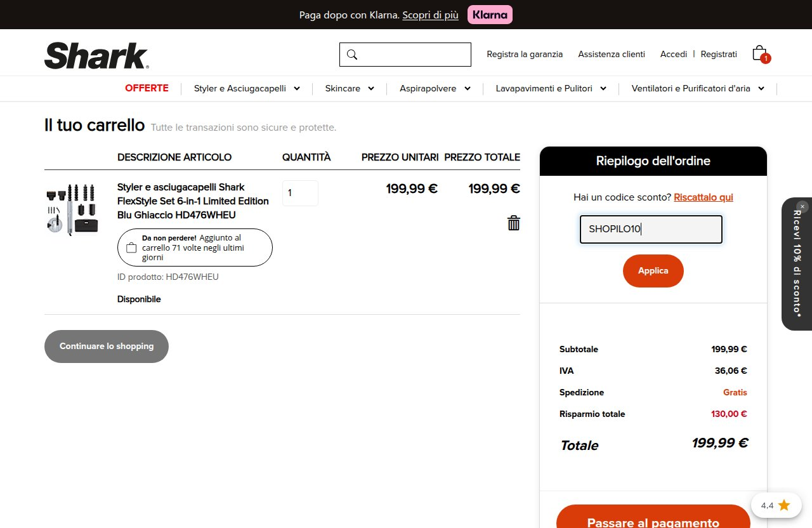Image resolution: width=812 pixels, height=528 pixels.
Task: Open the Shark FlexStyle product title
Action: [x=193, y=201]
